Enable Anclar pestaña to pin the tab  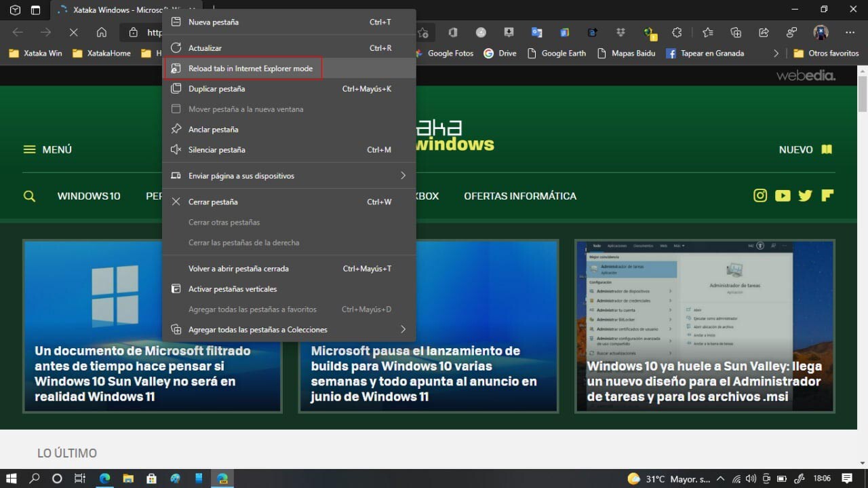(218, 129)
